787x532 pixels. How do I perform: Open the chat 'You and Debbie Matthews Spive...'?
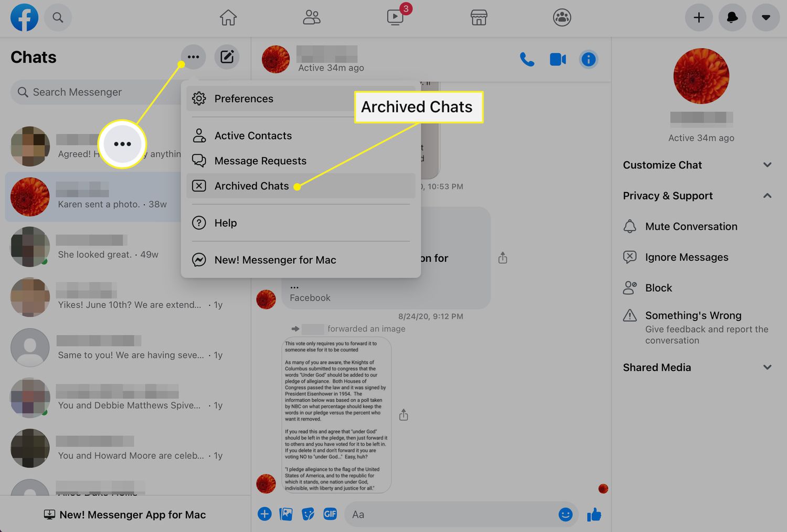126,398
